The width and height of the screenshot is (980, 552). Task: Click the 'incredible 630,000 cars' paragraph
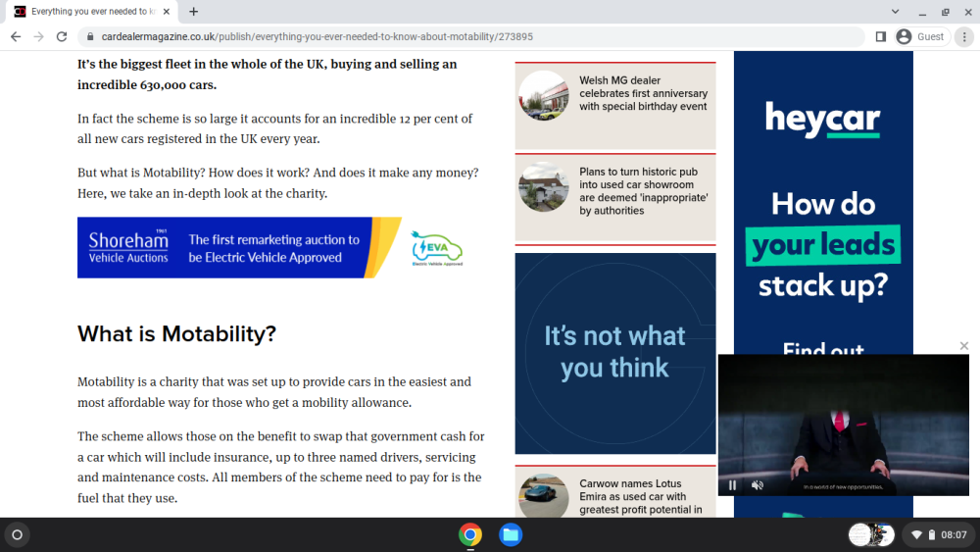[x=268, y=75]
